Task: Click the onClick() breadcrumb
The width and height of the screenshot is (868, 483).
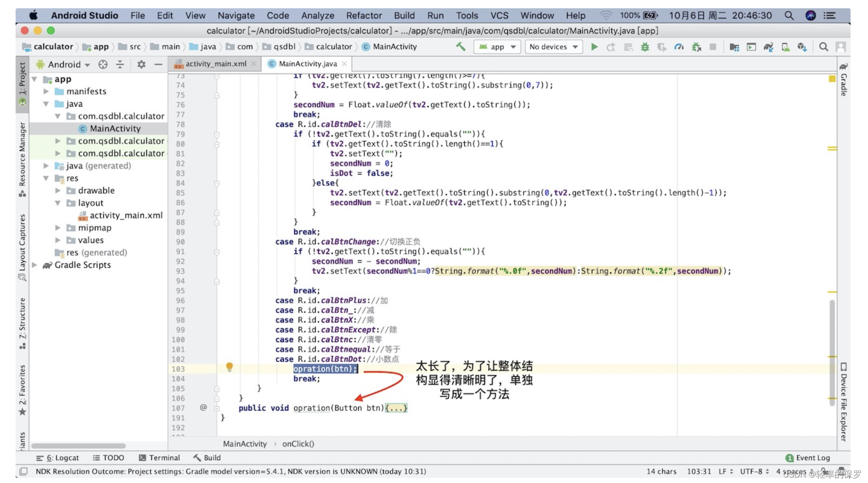Action: coord(298,444)
